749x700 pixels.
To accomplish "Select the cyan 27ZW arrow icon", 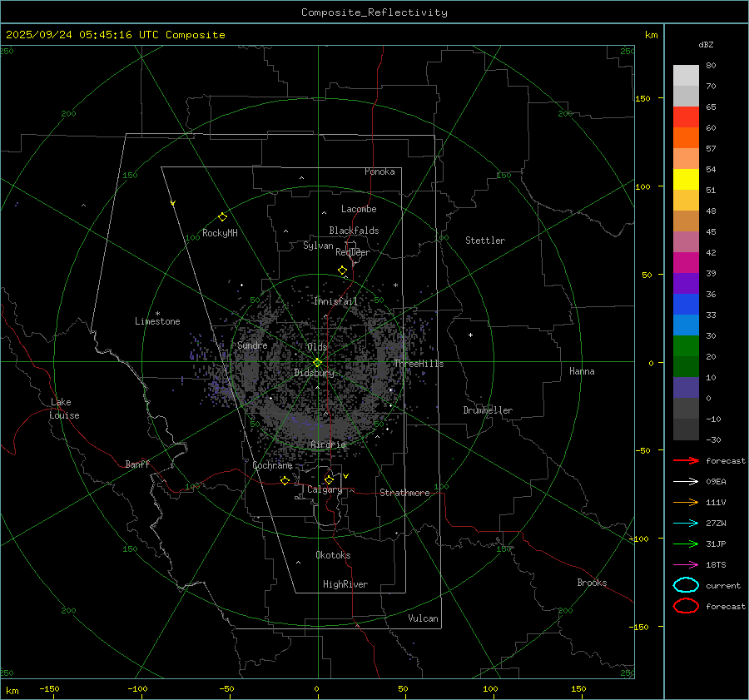I will pos(686,523).
